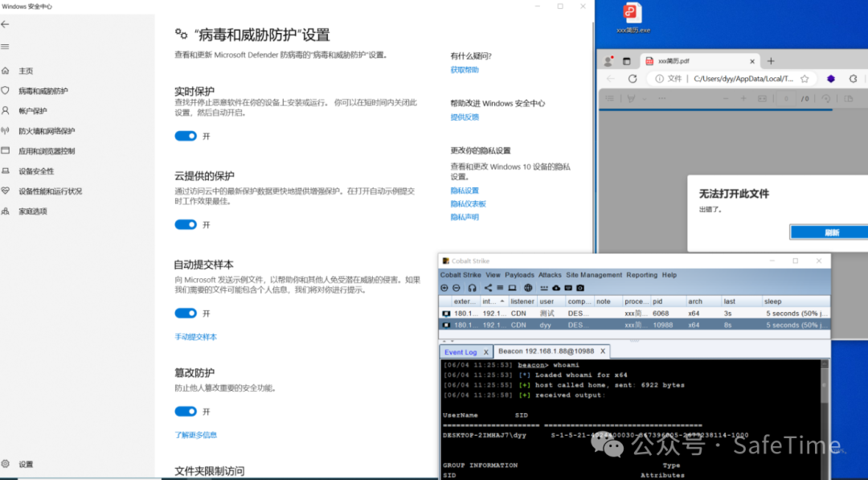The image size is (868, 480).
Task: Open 防火墙和网络保护 sidebar item
Action: pyautogui.click(x=47, y=131)
